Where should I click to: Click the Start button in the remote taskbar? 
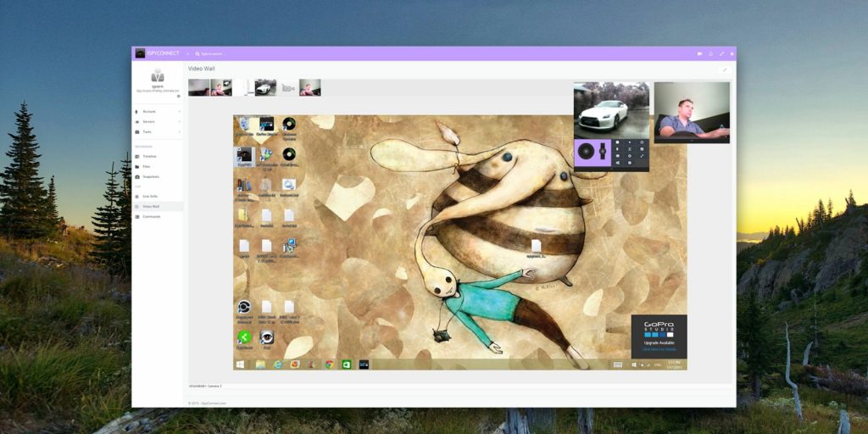241,364
